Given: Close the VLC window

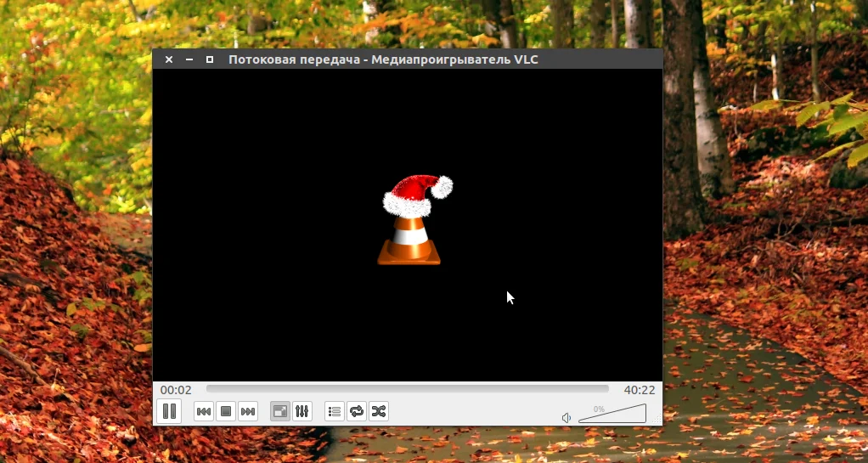Looking at the screenshot, I should click(x=169, y=59).
